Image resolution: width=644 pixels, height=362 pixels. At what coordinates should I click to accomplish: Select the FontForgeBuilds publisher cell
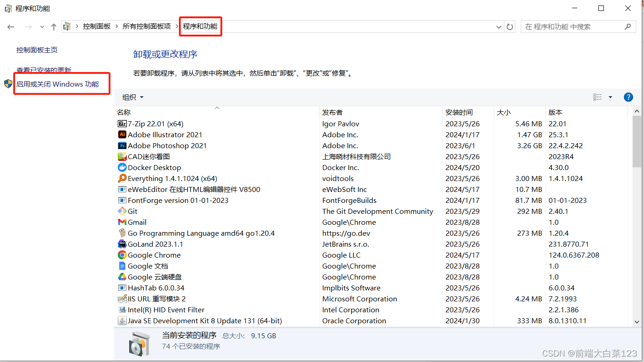pyautogui.click(x=349, y=200)
